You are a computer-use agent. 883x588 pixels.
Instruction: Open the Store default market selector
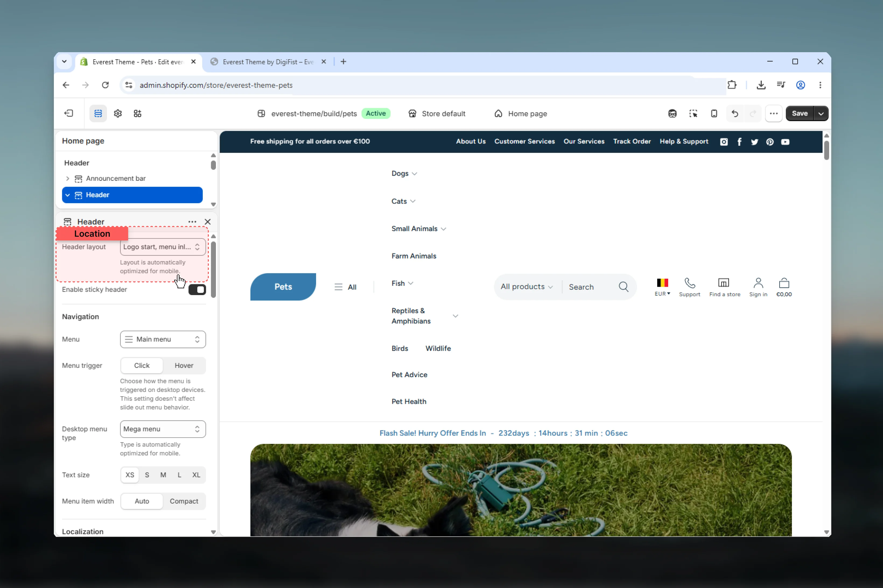[437, 113]
